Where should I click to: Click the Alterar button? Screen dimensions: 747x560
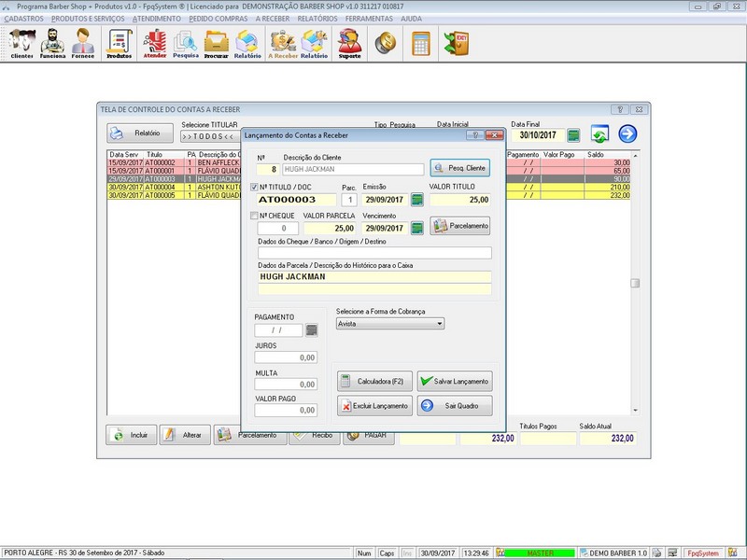click(185, 435)
